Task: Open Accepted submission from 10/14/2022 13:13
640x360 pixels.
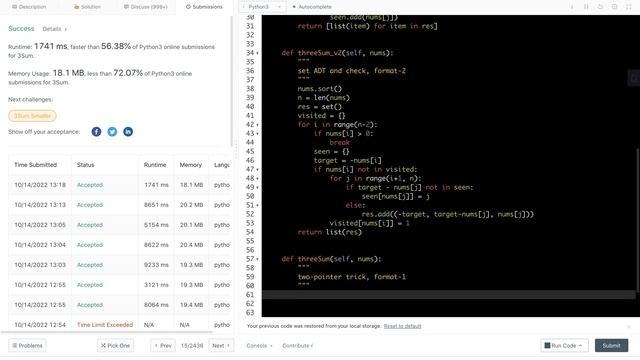Action: pos(90,205)
